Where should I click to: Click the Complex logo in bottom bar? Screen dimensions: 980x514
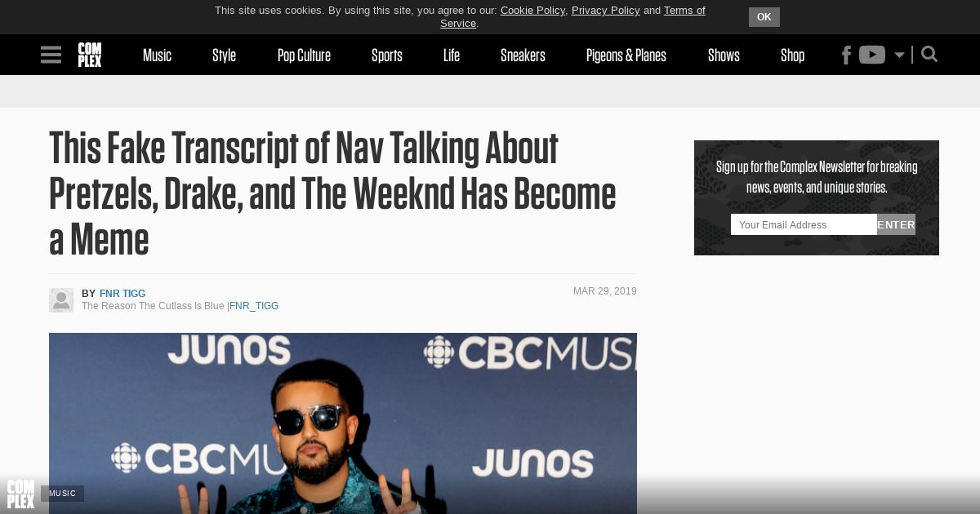coord(20,494)
